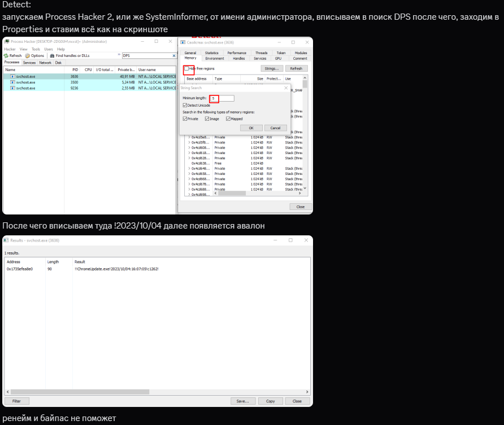Switch to the Disk tab
Screen dimensions: 504x425
tap(58, 63)
